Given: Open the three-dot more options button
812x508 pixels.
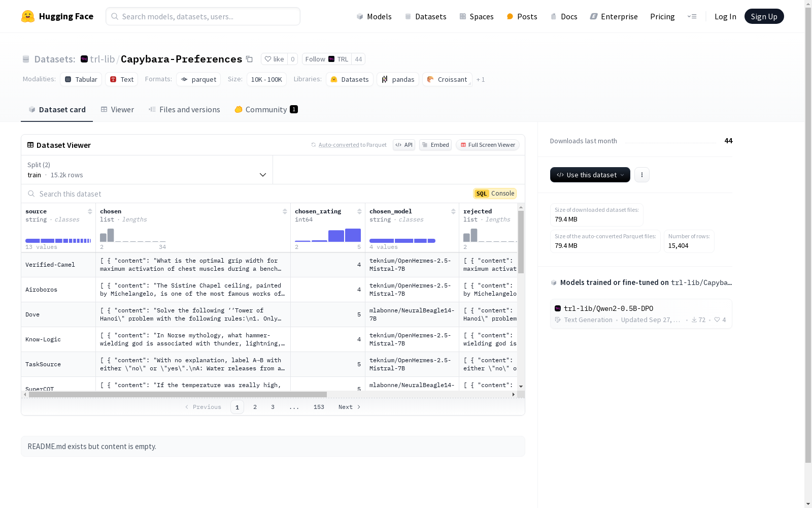Looking at the screenshot, I should coord(641,175).
